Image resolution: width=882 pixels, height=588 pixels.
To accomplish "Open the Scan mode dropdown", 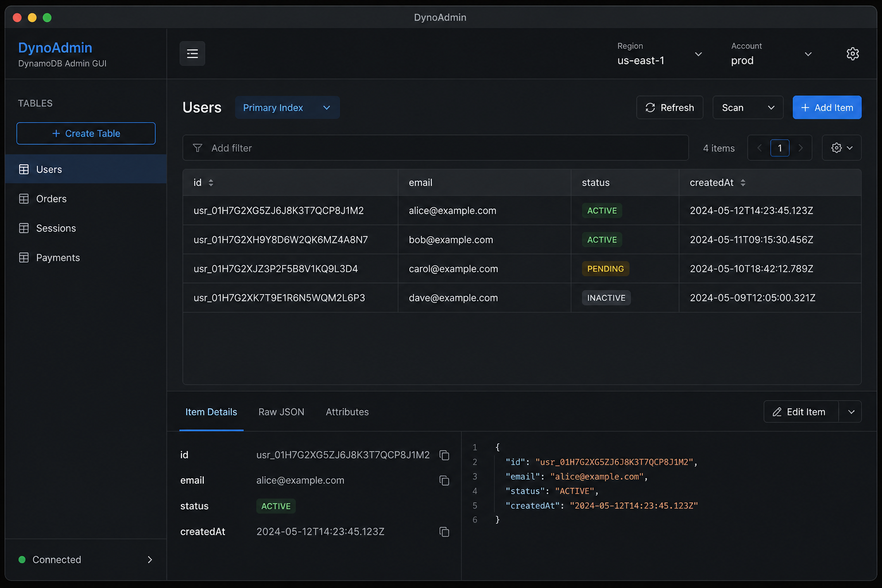I will 748,108.
